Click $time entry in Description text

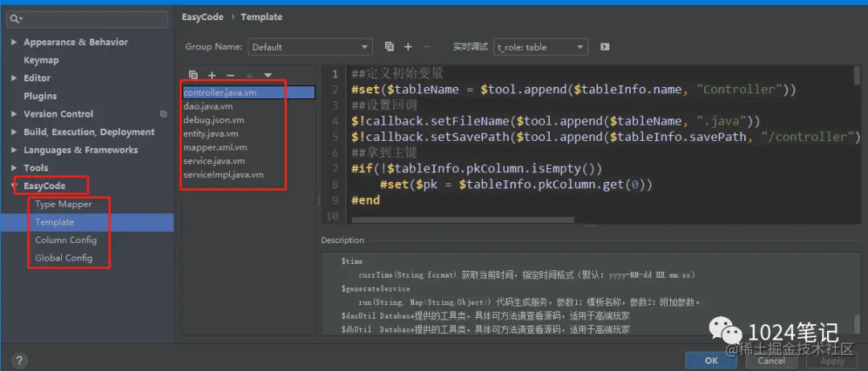(352, 261)
